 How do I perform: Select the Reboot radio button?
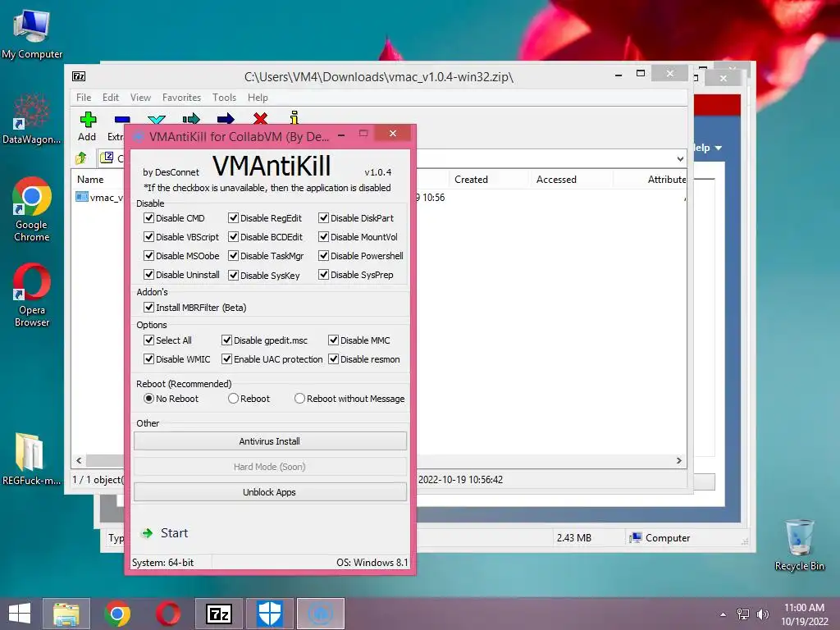(x=233, y=399)
